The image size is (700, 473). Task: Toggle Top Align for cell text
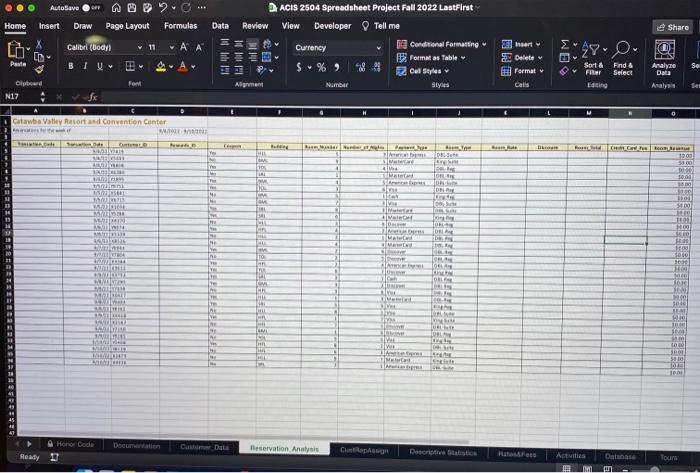[x=225, y=43]
